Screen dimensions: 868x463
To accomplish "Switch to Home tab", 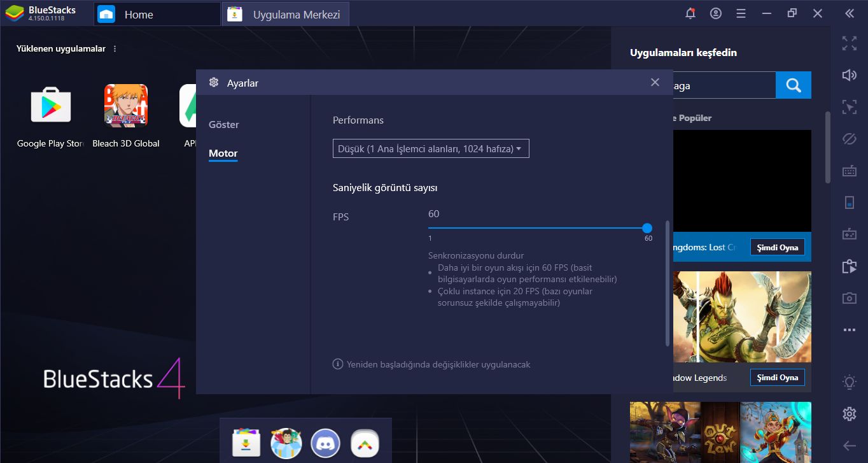I will (x=157, y=14).
